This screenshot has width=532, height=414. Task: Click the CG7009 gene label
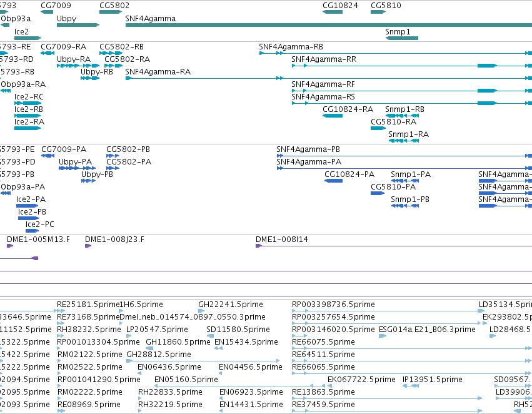pos(56,6)
